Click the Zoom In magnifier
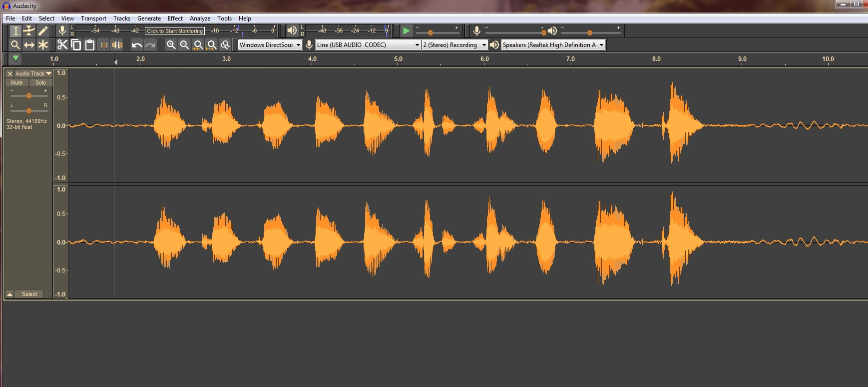Image resolution: width=868 pixels, height=387 pixels. 171,45
